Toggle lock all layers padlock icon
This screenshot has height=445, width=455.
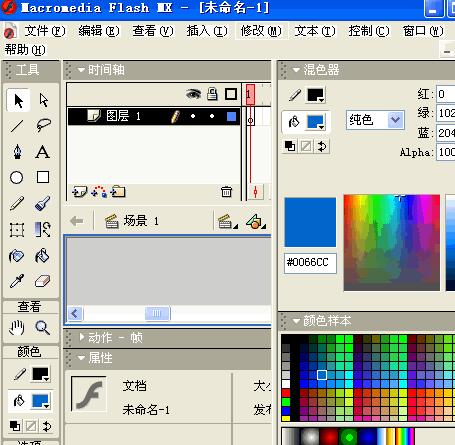212,94
